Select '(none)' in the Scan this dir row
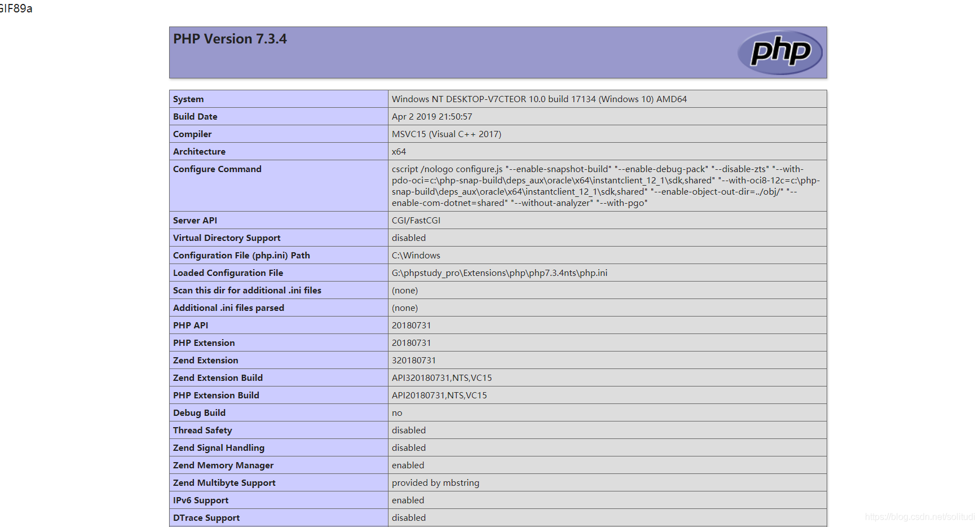This screenshot has height=527, width=980. click(405, 291)
